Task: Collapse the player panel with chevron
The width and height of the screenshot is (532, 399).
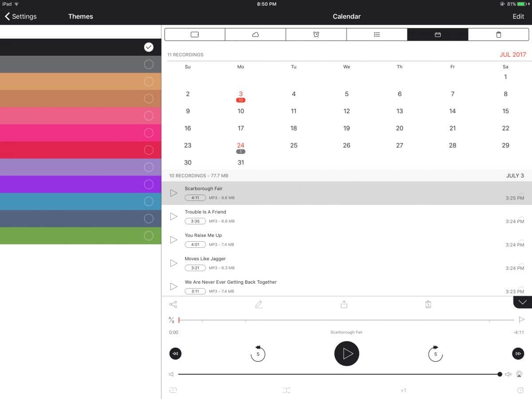Action: (x=522, y=302)
